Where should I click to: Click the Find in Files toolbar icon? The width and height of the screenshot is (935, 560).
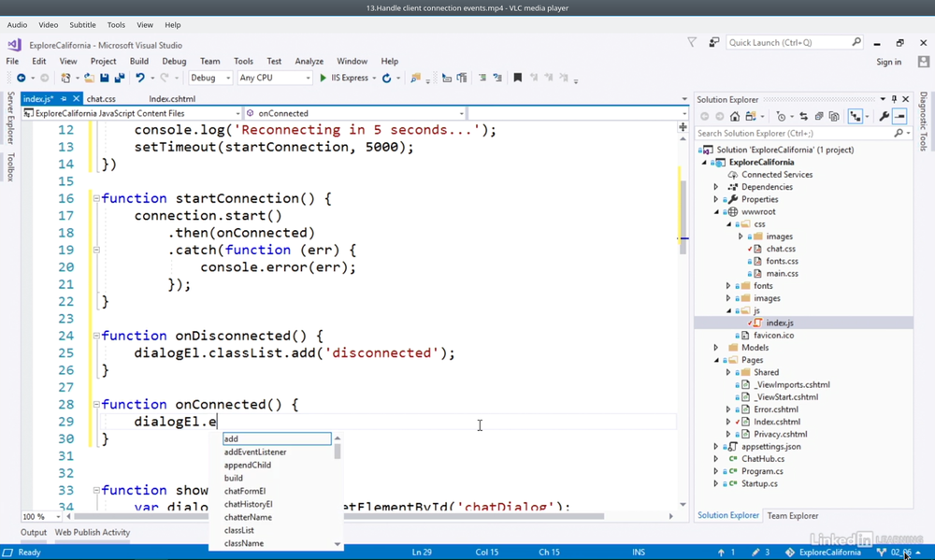(415, 79)
